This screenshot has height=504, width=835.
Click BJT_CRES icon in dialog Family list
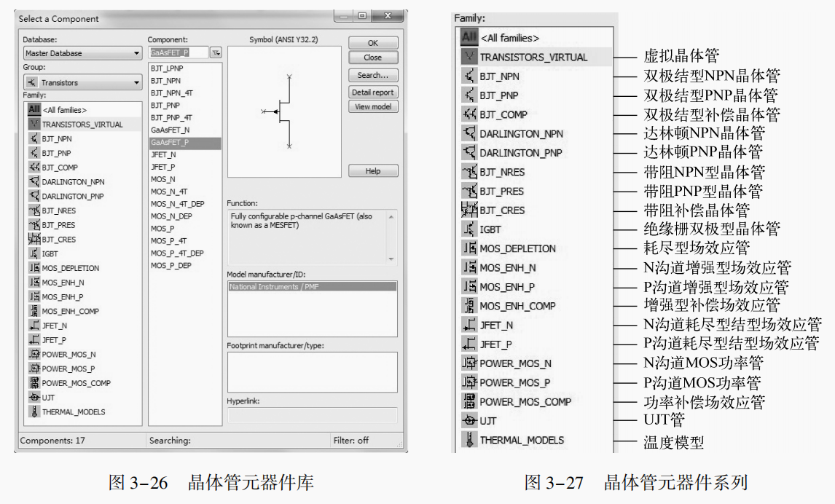34,239
